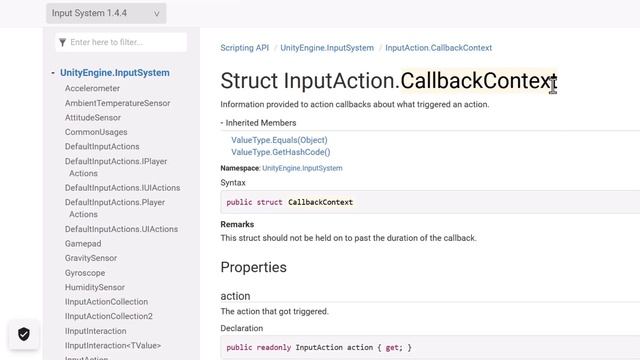Select Gyroscope in the sidebar list
The width and height of the screenshot is (640, 360).
(85, 273)
